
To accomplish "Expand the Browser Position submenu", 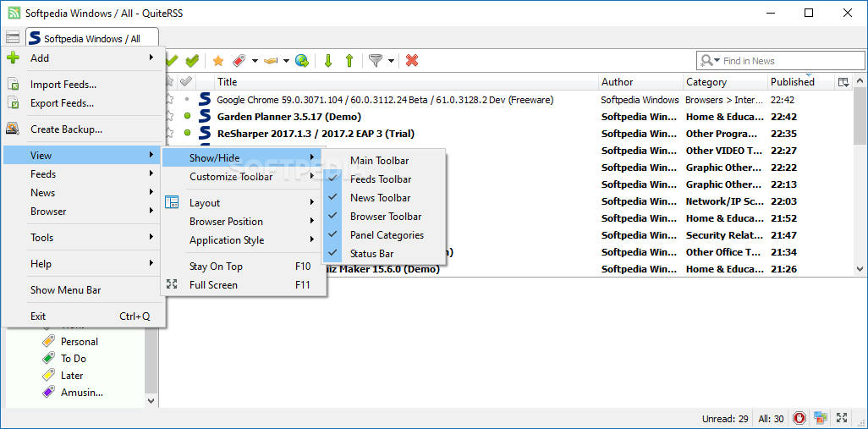I will point(242,222).
